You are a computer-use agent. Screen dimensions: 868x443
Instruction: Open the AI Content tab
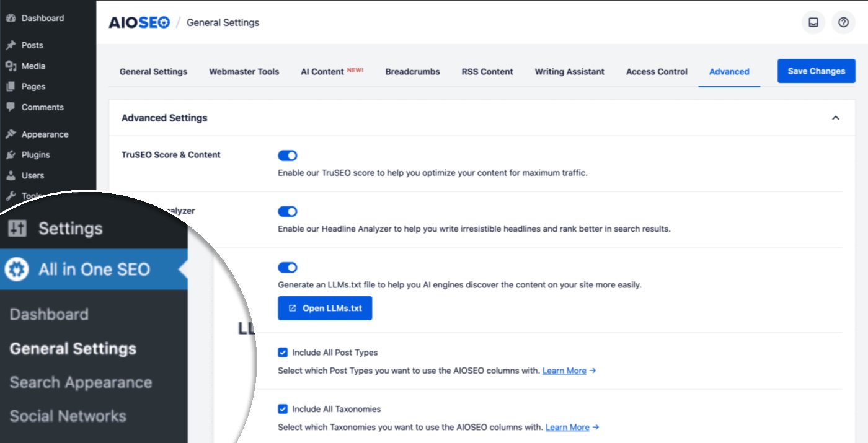(332, 72)
